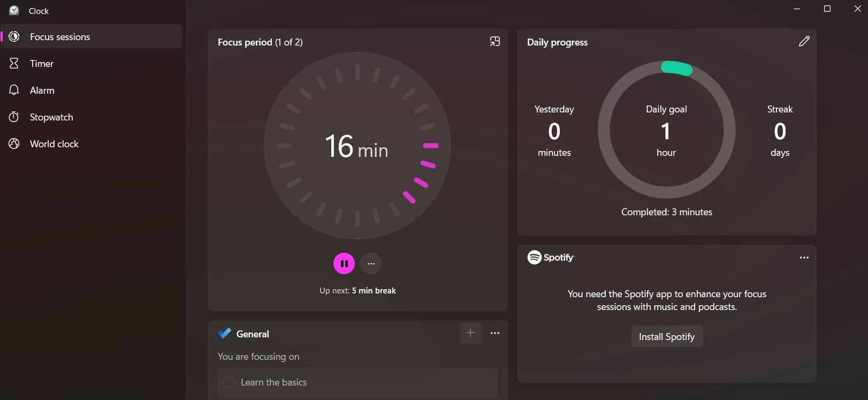The height and width of the screenshot is (400, 868).
Task: Select Stopwatch from navigation pane
Action: (x=51, y=117)
